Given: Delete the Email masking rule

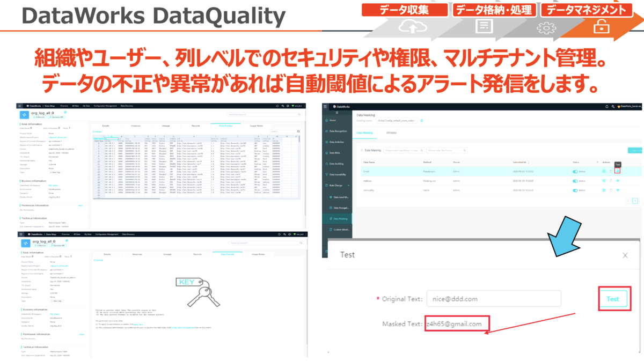Looking at the screenshot, I should (611, 171).
